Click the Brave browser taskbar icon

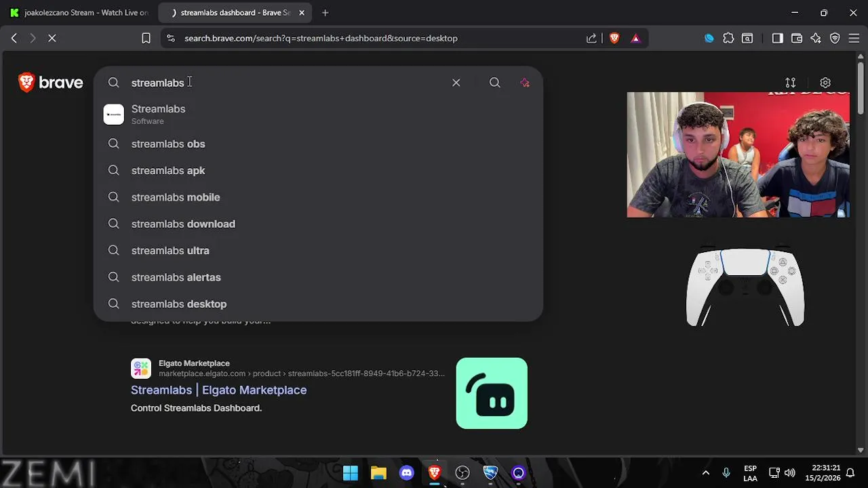(435, 473)
